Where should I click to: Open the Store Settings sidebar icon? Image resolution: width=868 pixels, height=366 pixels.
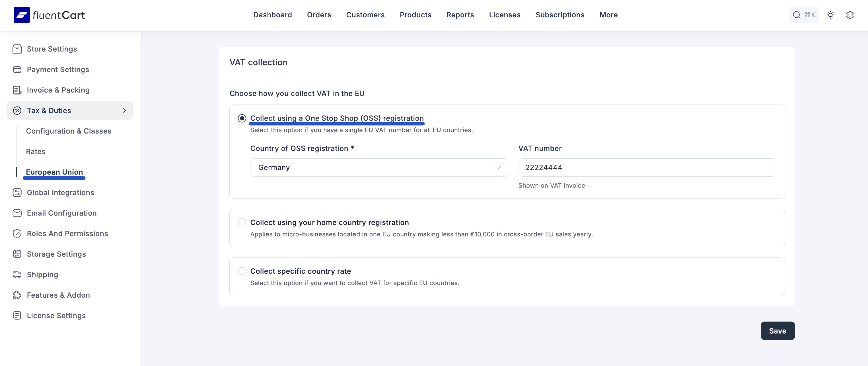click(18, 49)
